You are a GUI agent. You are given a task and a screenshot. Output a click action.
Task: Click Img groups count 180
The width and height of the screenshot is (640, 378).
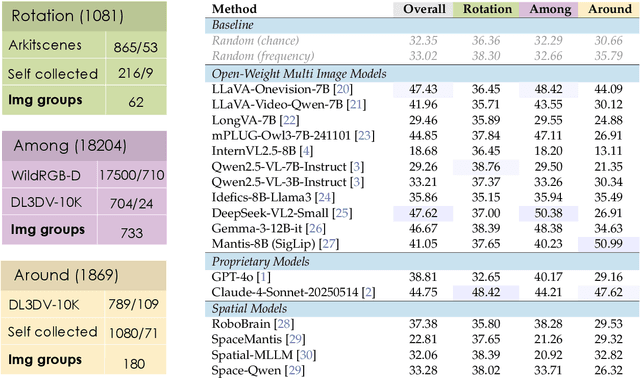[x=134, y=364]
